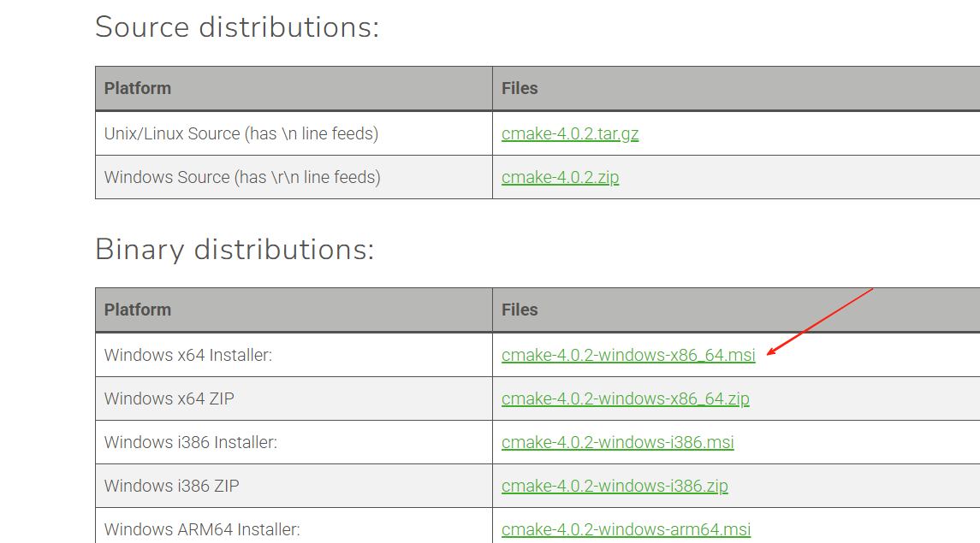Open the cmake-4.0.2.zip Windows source link
The width and height of the screenshot is (980, 543).
(x=560, y=177)
